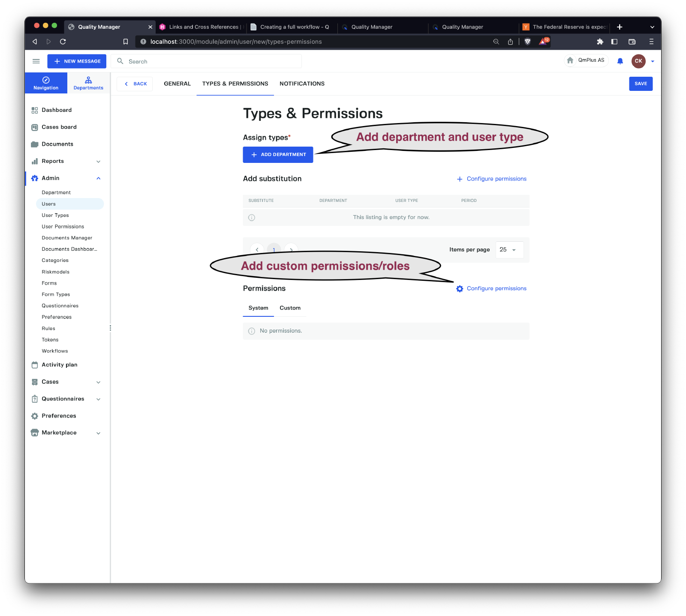
Task: Go to the General tab
Action: pos(177,84)
